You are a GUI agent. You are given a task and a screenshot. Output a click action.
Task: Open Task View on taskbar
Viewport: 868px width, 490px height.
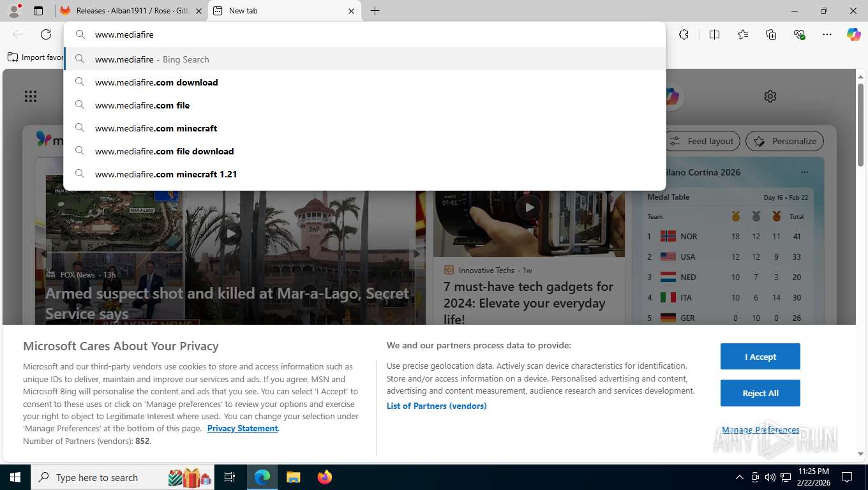pyautogui.click(x=230, y=477)
